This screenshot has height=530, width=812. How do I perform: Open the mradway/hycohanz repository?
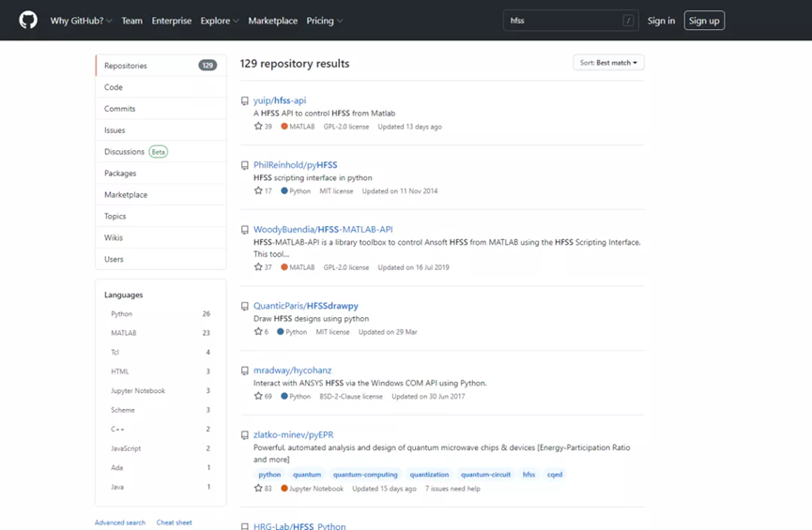point(293,371)
